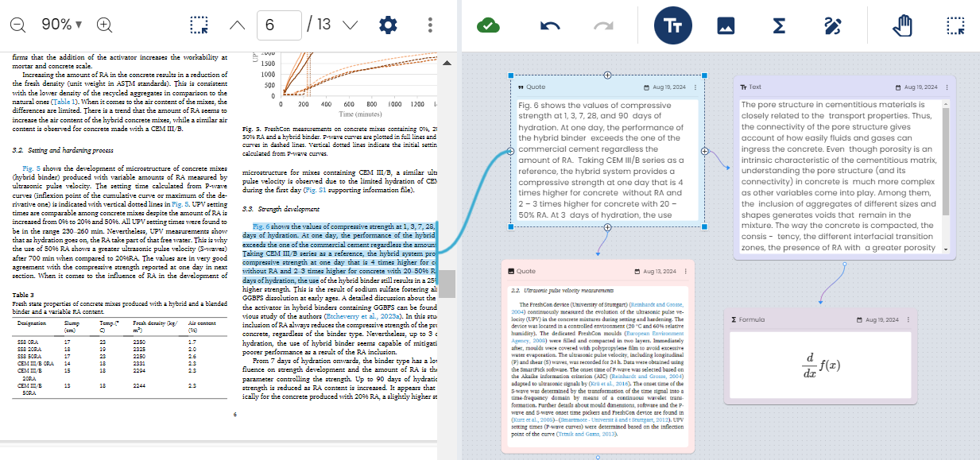
Task: Open the formula (sigma) tool
Action: (x=781, y=25)
